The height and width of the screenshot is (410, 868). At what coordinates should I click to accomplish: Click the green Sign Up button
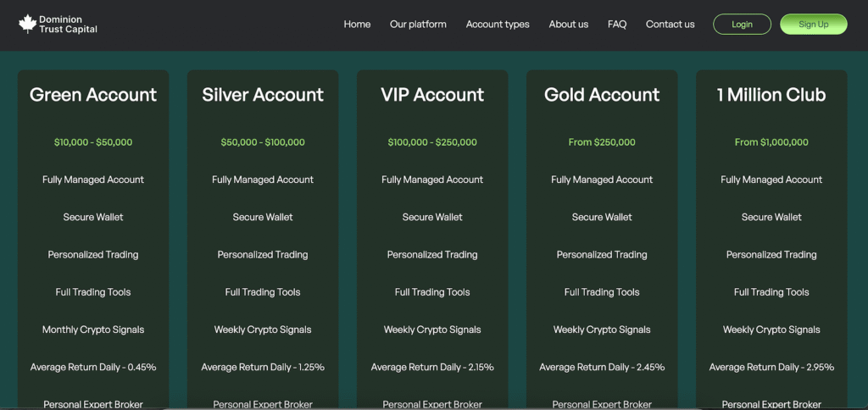813,25
